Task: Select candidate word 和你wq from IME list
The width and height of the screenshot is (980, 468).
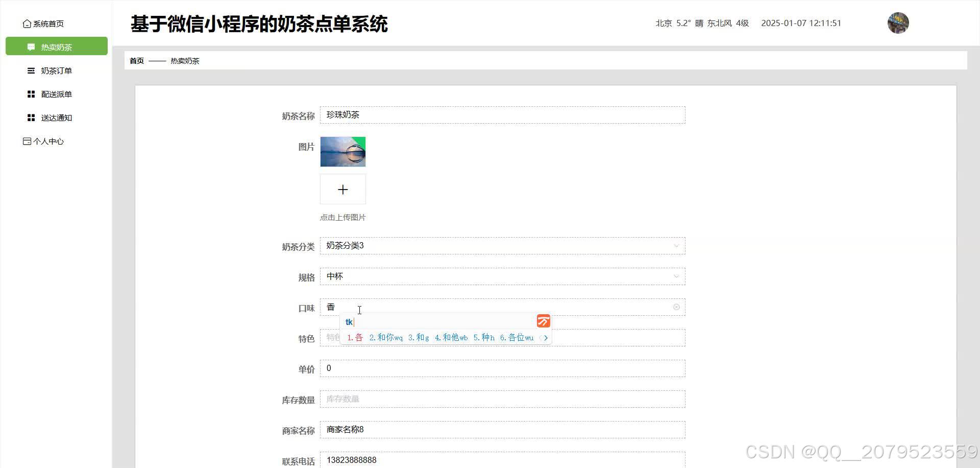Action: point(386,338)
